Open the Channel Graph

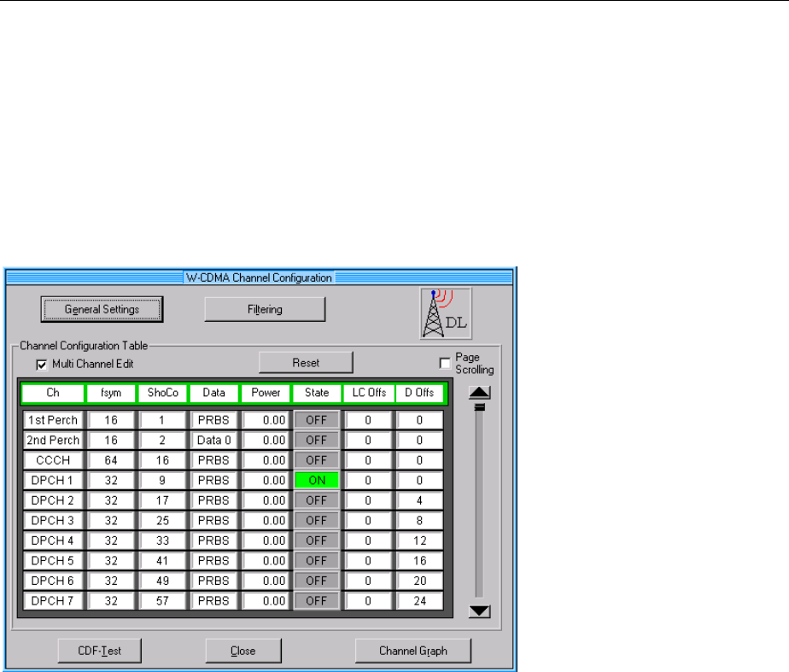pyautogui.click(x=413, y=651)
